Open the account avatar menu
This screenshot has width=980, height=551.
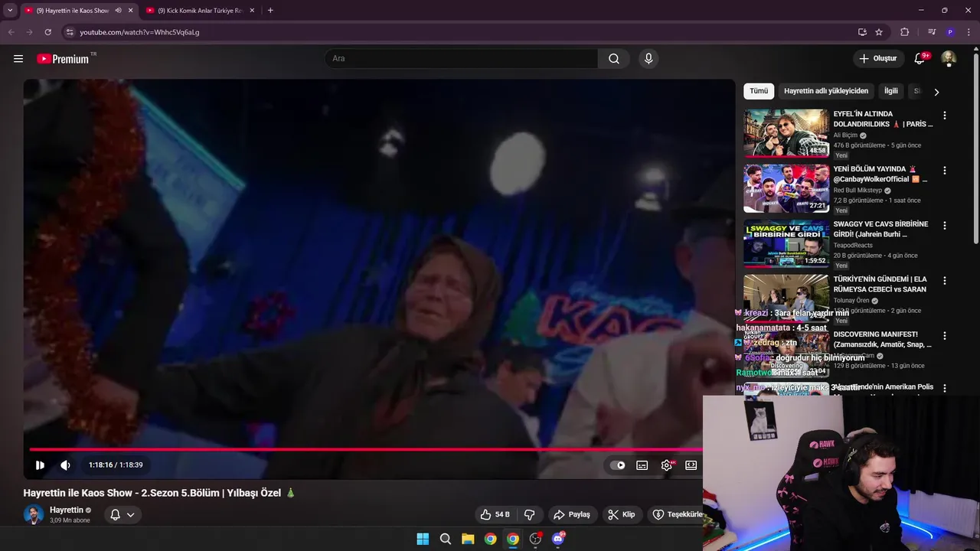[x=949, y=59]
